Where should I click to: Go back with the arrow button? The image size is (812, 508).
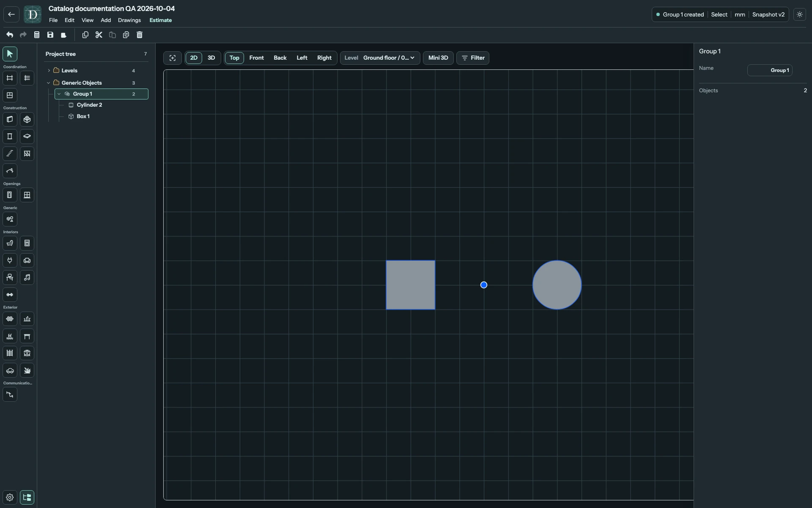[x=11, y=14]
